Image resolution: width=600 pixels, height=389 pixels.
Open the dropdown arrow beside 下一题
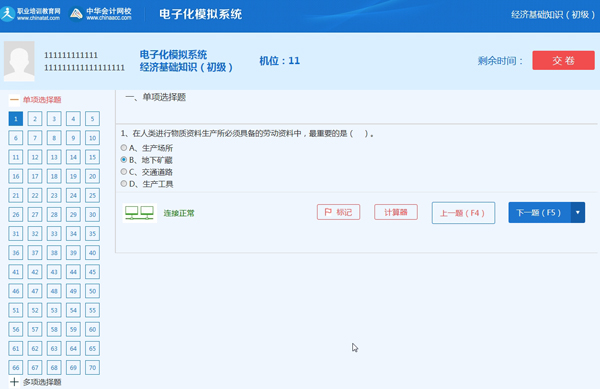[x=578, y=212]
